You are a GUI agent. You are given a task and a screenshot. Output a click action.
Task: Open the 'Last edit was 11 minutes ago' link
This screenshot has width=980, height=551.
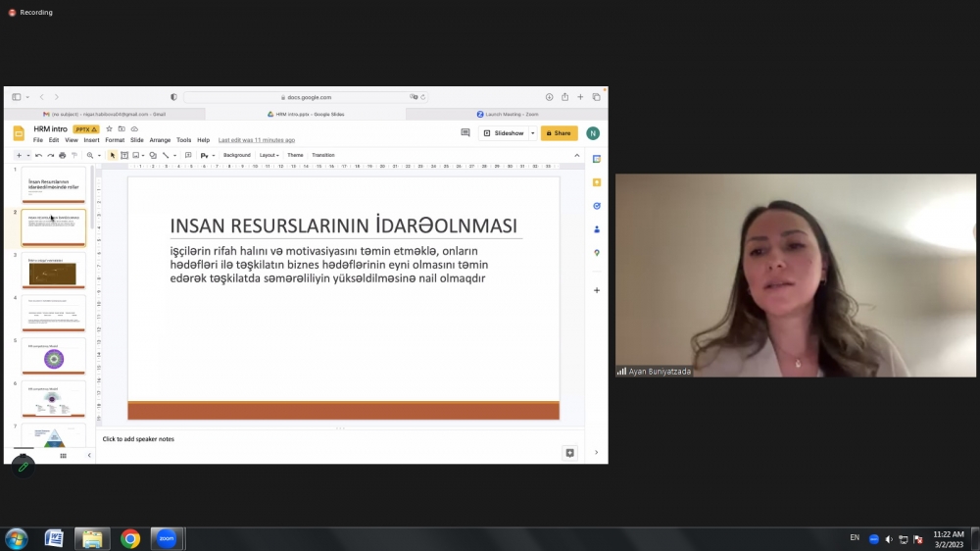pos(256,140)
